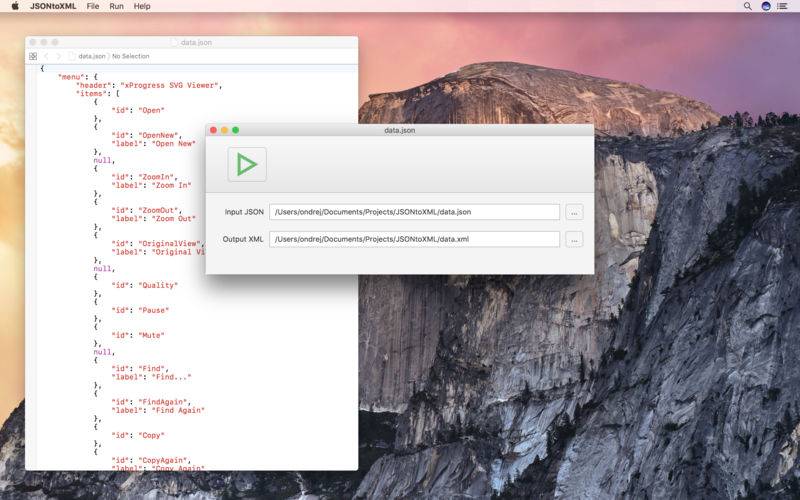800x500 pixels.
Task: Click the "label": "Zoom Out" line
Action: click(154, 218)
